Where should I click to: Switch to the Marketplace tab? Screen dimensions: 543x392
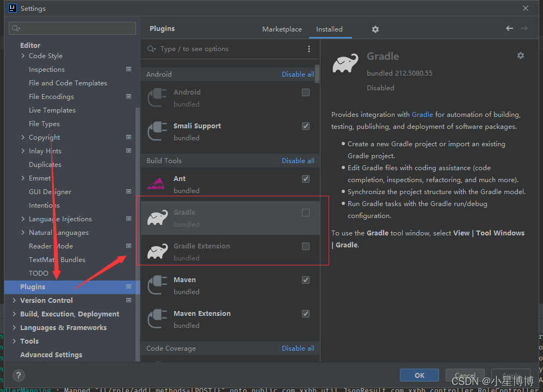pos(282,29)
